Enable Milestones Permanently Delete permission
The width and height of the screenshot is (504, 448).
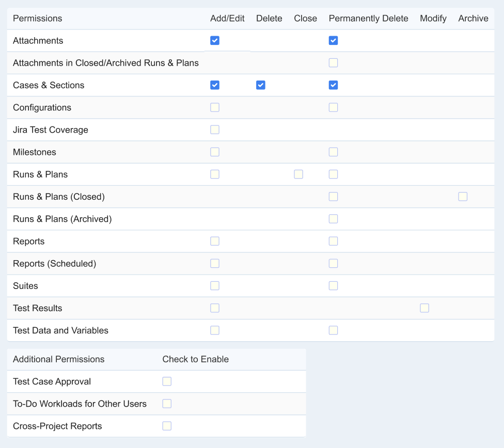pyautogui.click(x=333, y=152)
